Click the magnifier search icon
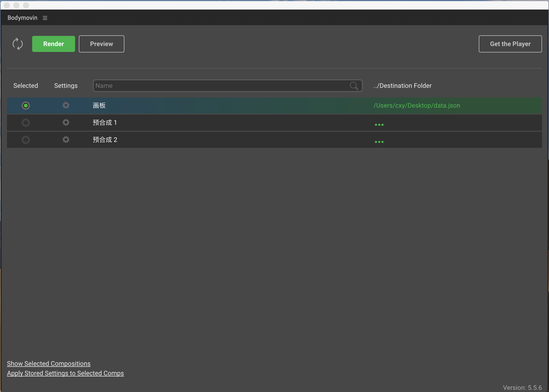549x392 pixels. pos(354,86)
